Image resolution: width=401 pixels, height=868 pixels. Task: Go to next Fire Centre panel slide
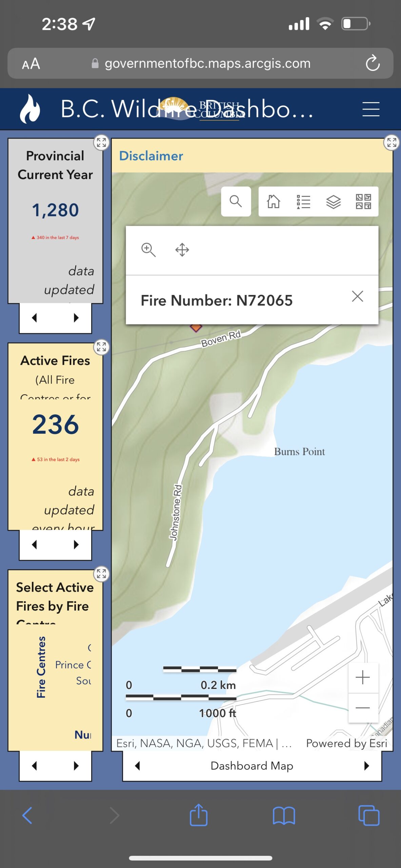tap(76, 766)
